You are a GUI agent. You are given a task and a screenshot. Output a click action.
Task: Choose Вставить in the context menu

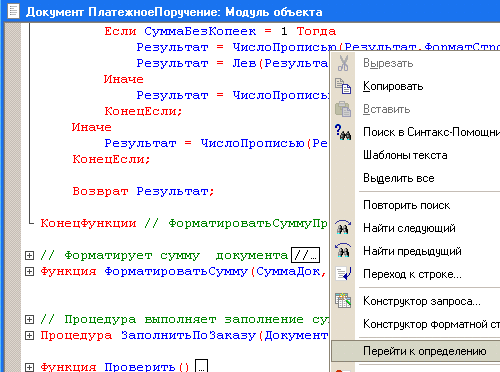pyautogui.click(x=387, y=109)
